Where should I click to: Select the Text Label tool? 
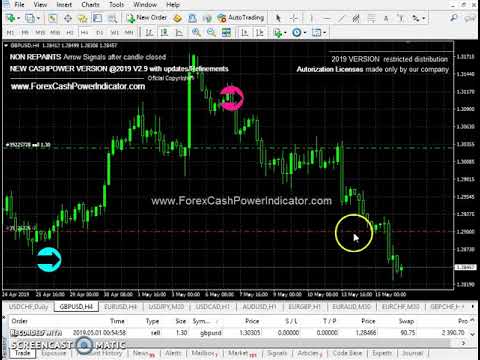[401, 18]
